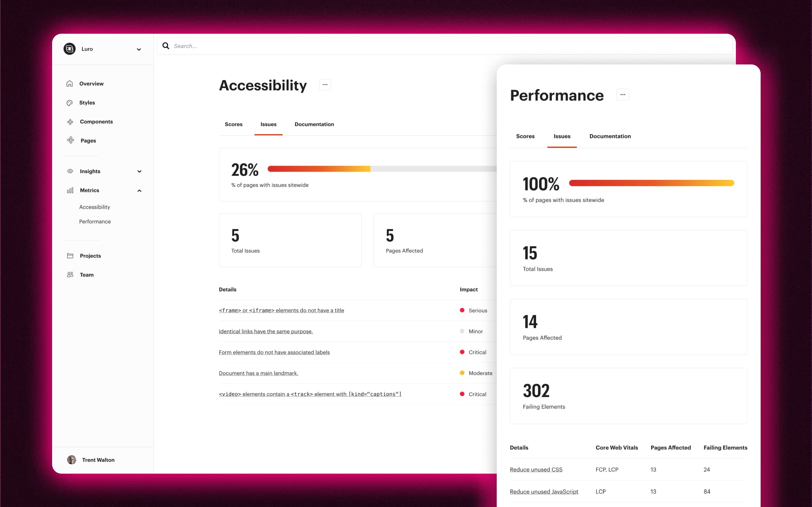Click the Accessibility icon in sidebar
This screenshot has height=507, width=812.
coord(94,207)
